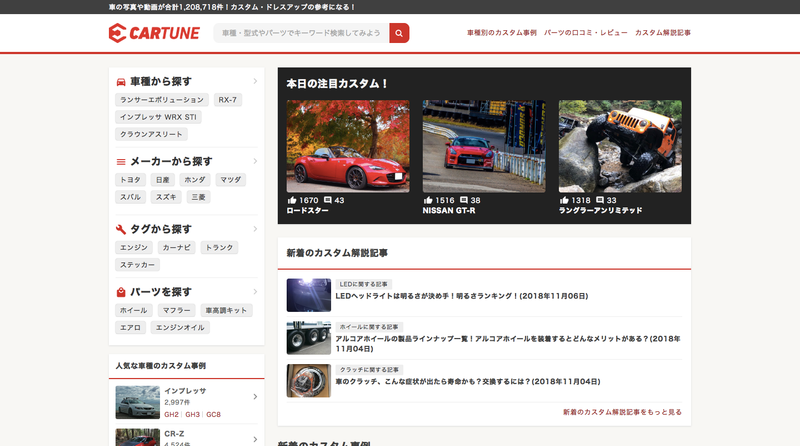Open 車種別のカスタム事例 nav link
The image size is (800, 446).
[502, 33]
